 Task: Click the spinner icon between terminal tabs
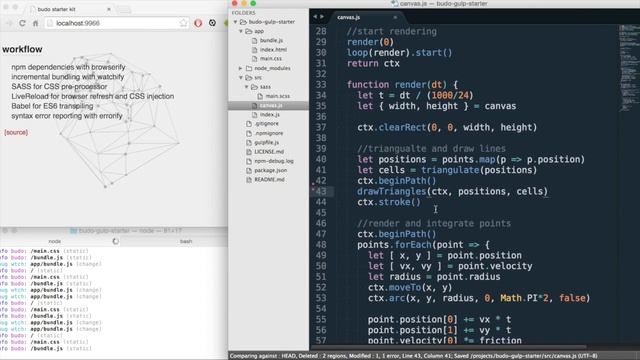pos(116,241)
